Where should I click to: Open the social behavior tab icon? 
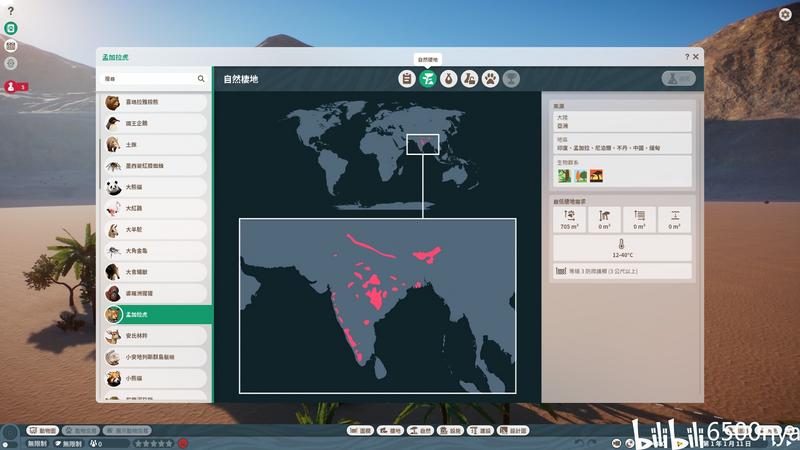pyautogui.click(x=469, y=79)
